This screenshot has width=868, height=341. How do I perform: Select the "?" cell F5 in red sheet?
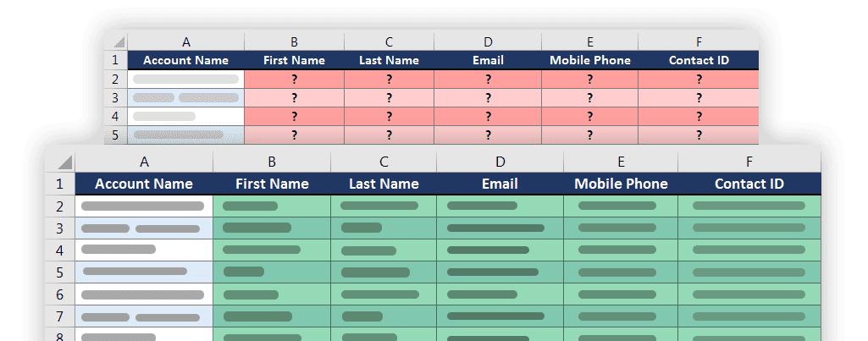[x=699, y=135]
